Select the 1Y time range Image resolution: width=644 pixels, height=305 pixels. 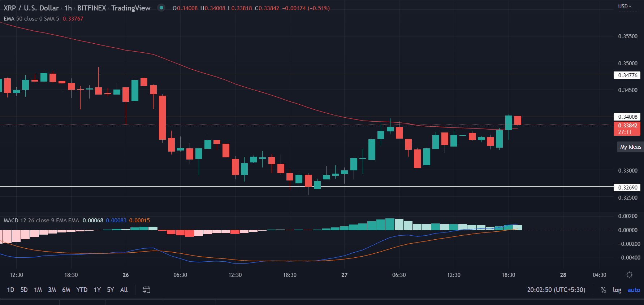tap(97, 290)
